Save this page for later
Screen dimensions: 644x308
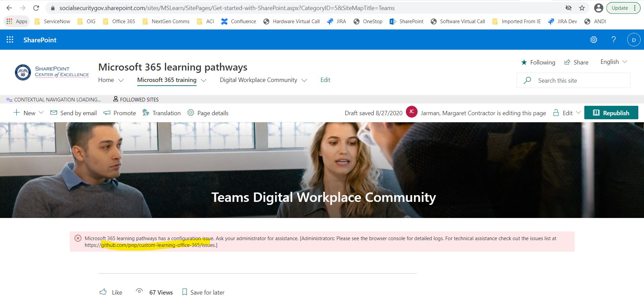203,292
